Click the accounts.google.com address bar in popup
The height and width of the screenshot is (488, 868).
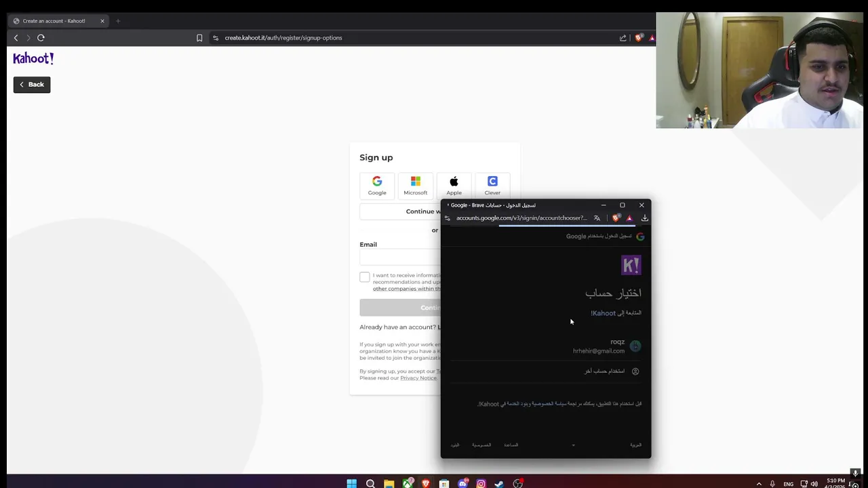pos(521,218)
